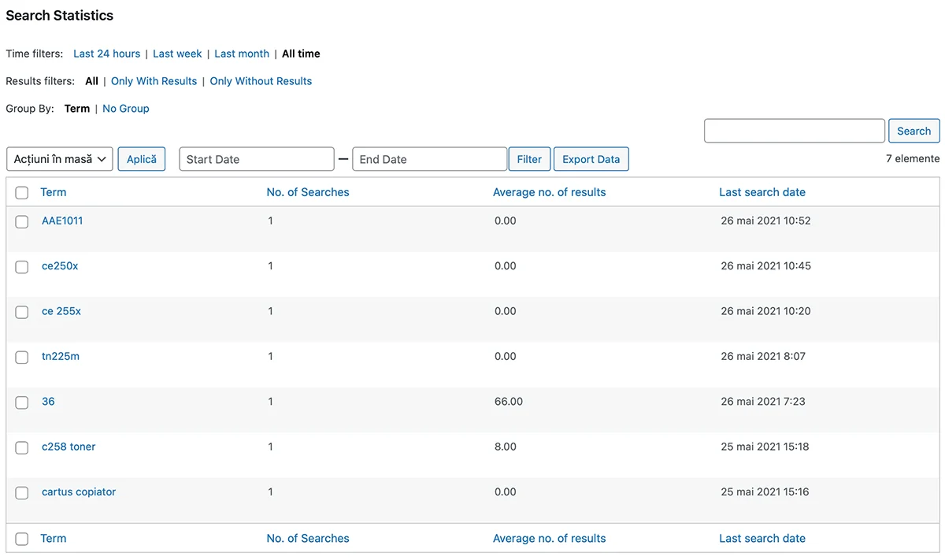
Task: Click footer Average no. of results link
Action: (550, 539)
